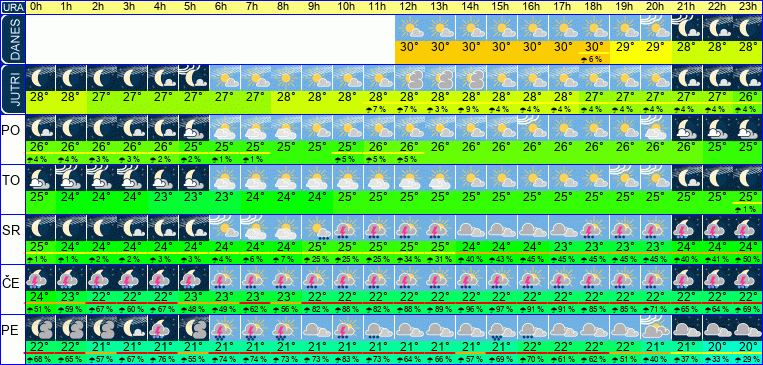Click the 23h column header
The width and height of the screenshot is (763, 365).
click(x=748, y=7)
